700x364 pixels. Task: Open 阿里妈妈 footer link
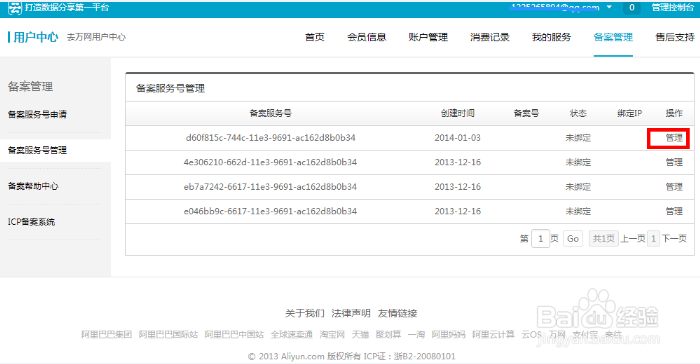click(448, 335)
